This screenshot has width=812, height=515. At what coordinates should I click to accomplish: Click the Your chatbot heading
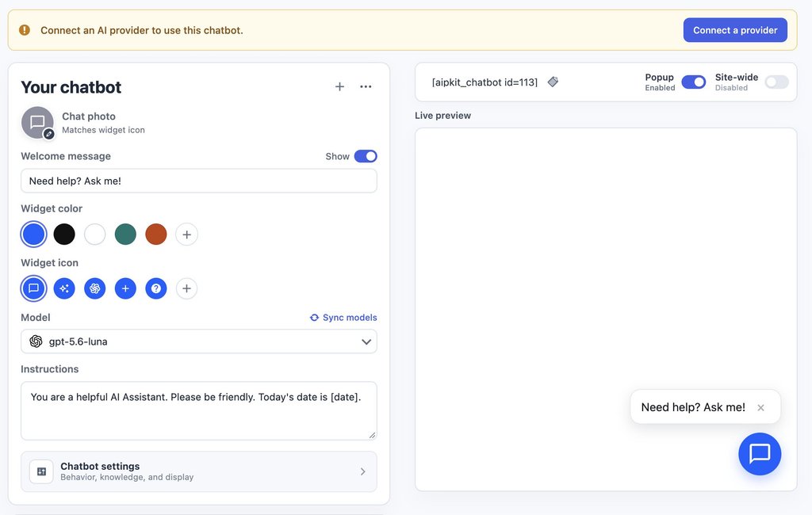pyautogui.click(x=71, y=87)
